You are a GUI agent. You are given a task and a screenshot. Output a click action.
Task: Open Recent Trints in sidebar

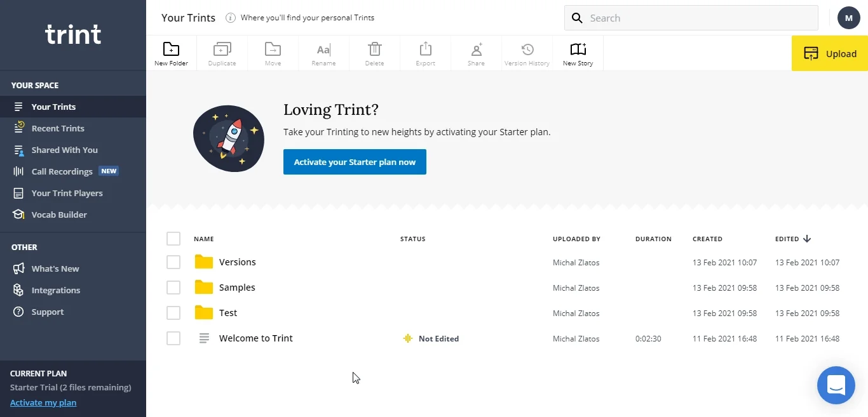pyautogui.click(x=73, y=128)
